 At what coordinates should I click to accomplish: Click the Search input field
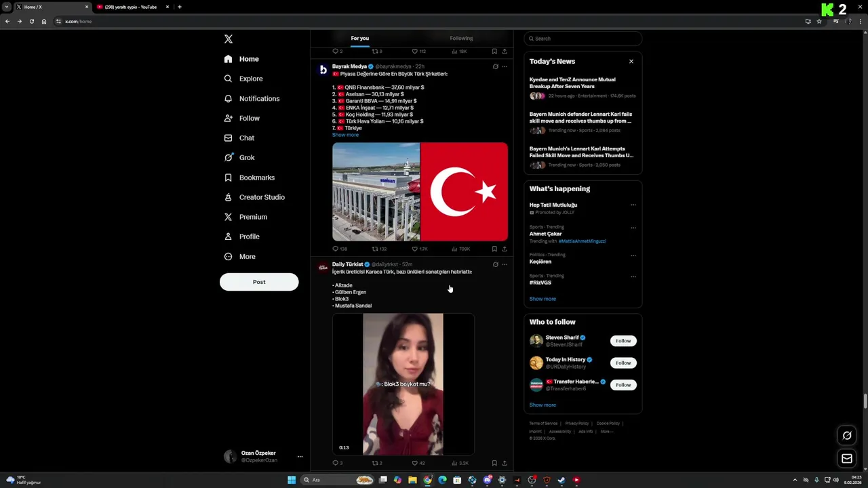tap(583, 39)
